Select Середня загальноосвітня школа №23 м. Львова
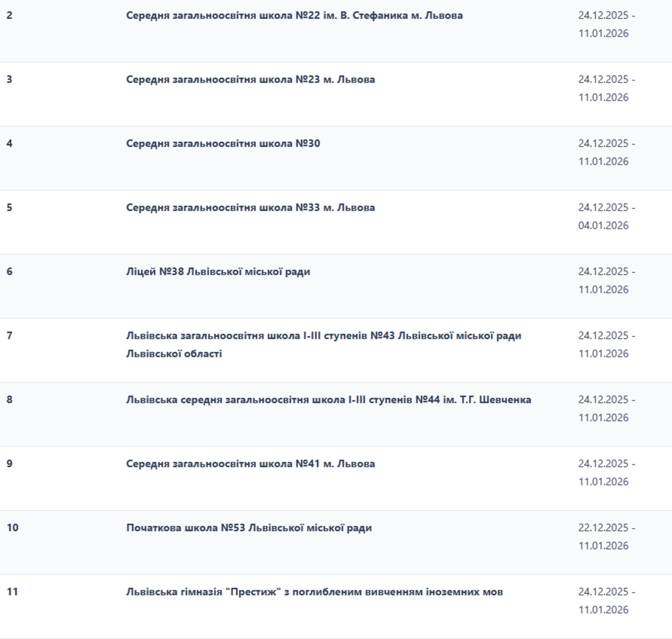Viewport: 672px width, 639px height. pyautogui.click(x=250, y=79)
